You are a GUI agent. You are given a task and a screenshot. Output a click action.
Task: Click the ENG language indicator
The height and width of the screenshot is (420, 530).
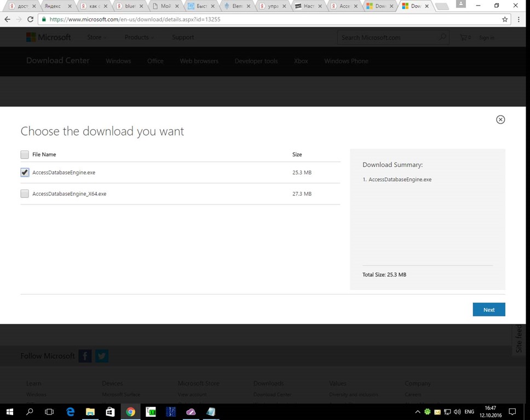pos(469,412)
